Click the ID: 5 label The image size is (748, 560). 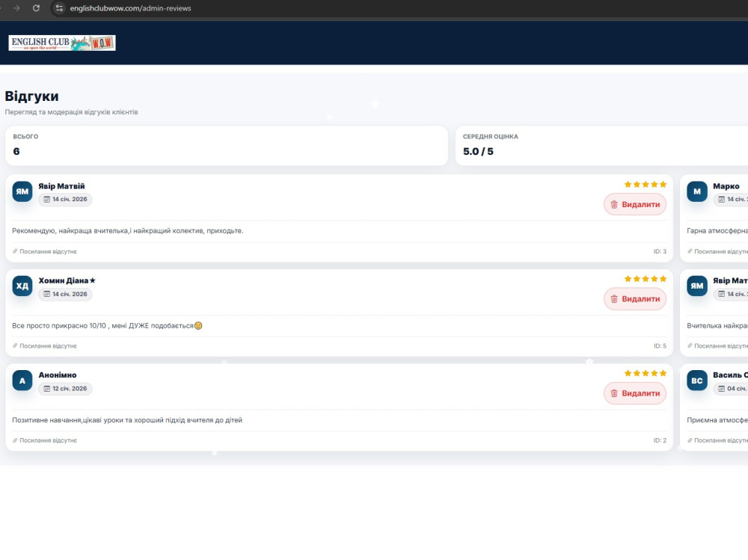(660, 345)
